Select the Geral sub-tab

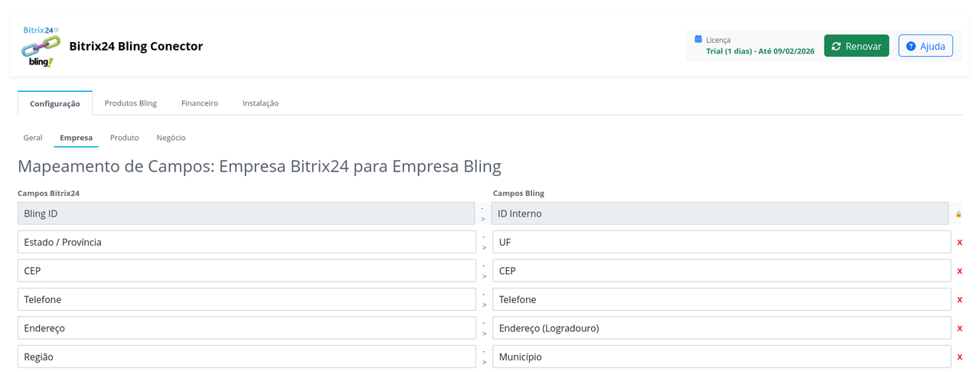(x=33, y=138)
